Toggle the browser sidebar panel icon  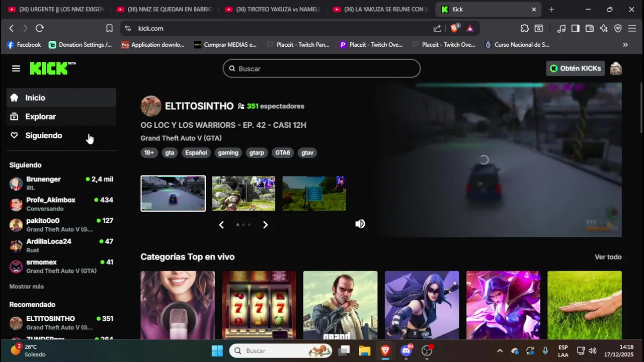point(576,29)
